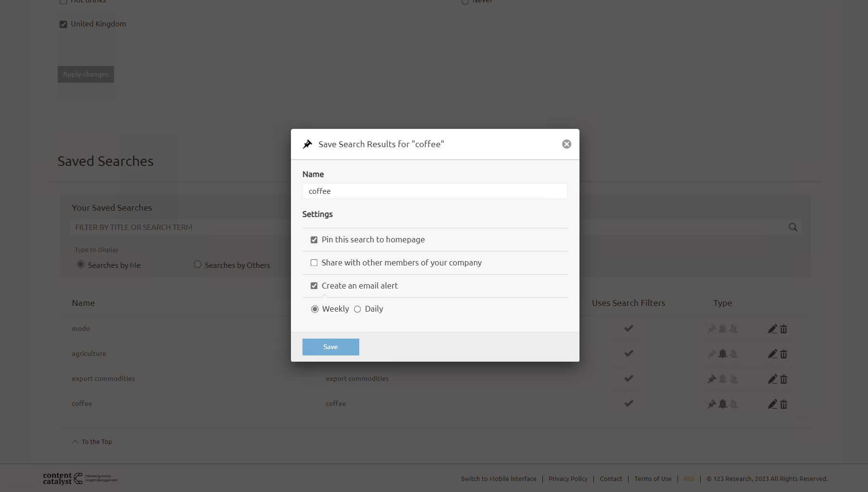Image resolution: width=868 pixels, height=492 pixels.
Task: Click the edit pencil icon for modo
Action: pyautogui.click(x=772, y=329)
